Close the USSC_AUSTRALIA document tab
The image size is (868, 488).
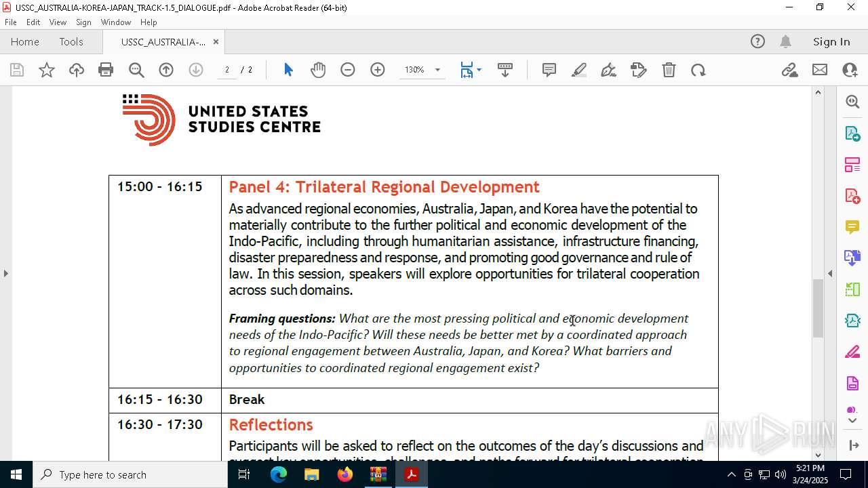[216, 41]
